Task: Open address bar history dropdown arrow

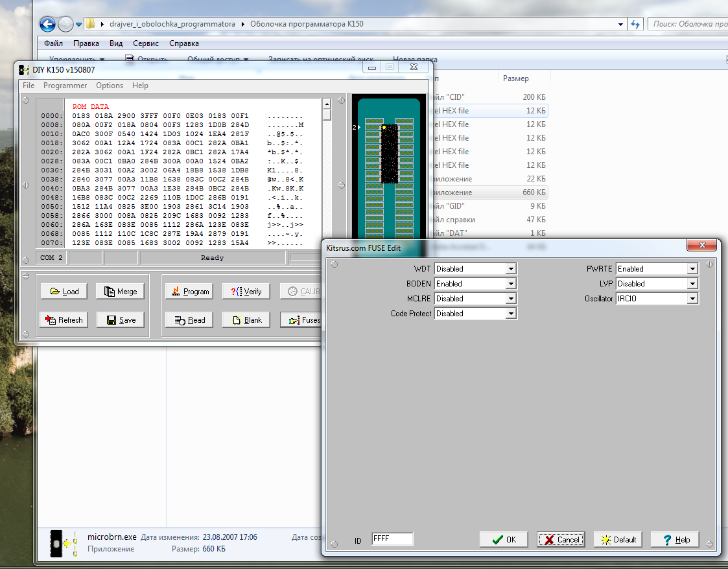Action: 620,24
